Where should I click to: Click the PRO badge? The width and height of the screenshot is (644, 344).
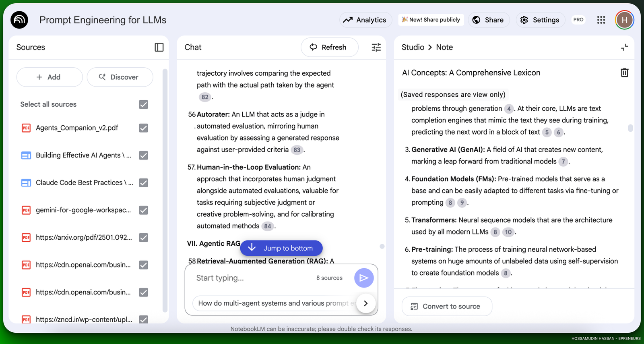(x=578, y=20)
